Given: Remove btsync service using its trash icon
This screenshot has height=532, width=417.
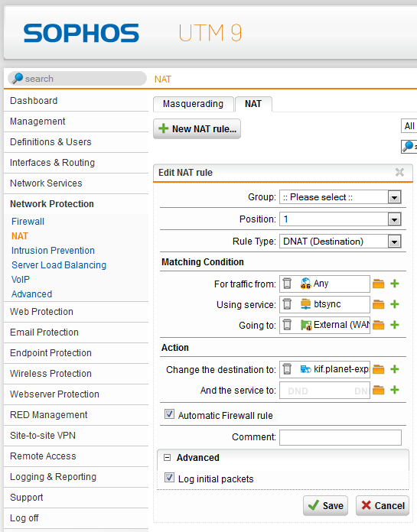Looking at the screenshot, I should tap(287, 304).
